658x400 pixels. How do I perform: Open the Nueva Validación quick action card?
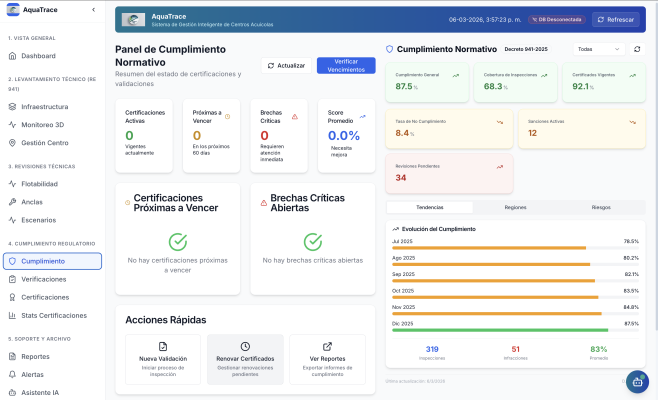(x=162, y=359)
